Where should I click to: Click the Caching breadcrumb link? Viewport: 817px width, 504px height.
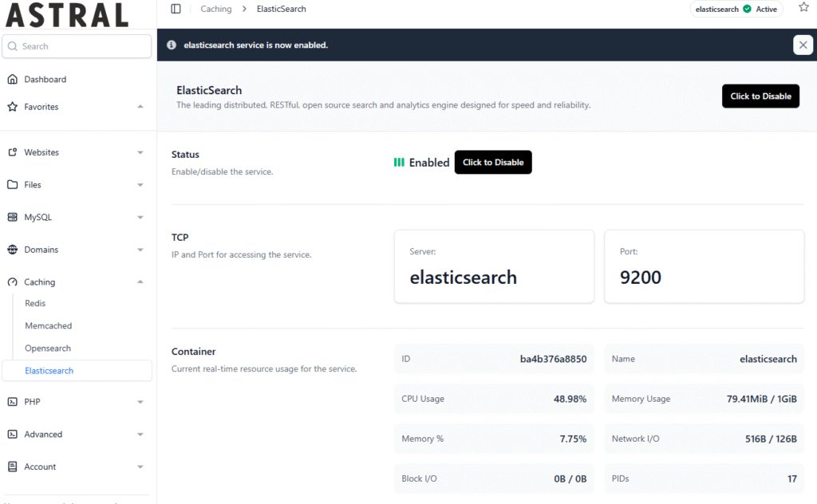click(216, 9)
